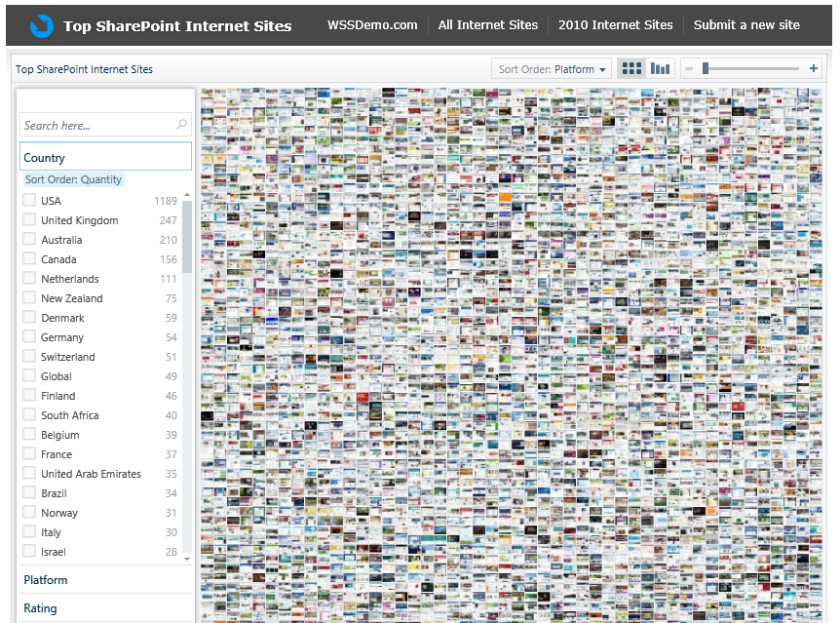Open the 2010 Internet Sites page

pyautogui.click(x=616, y=25)
